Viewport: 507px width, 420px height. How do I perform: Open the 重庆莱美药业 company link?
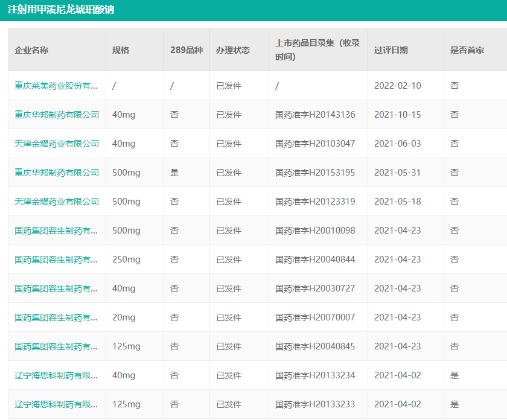click(x=56, y=86)
